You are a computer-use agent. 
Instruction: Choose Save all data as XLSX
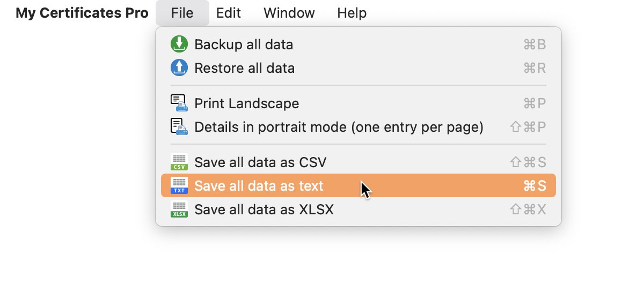(x=358, y=209)
